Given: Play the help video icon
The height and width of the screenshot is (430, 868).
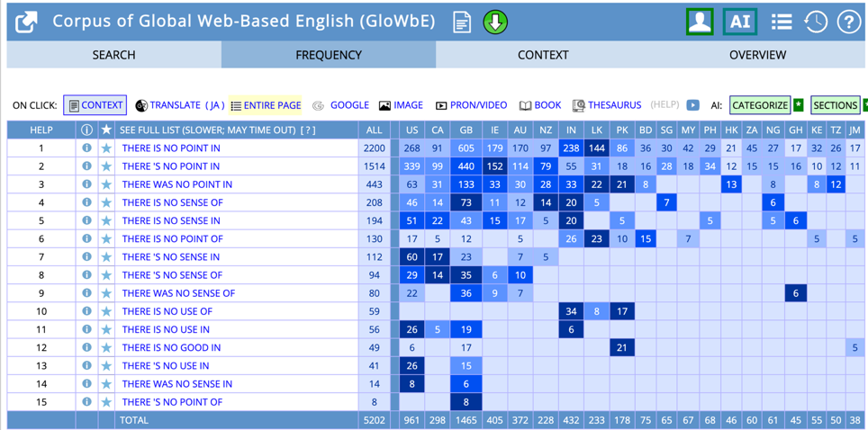Looking at the screenshot, I should tap(693, 105).
